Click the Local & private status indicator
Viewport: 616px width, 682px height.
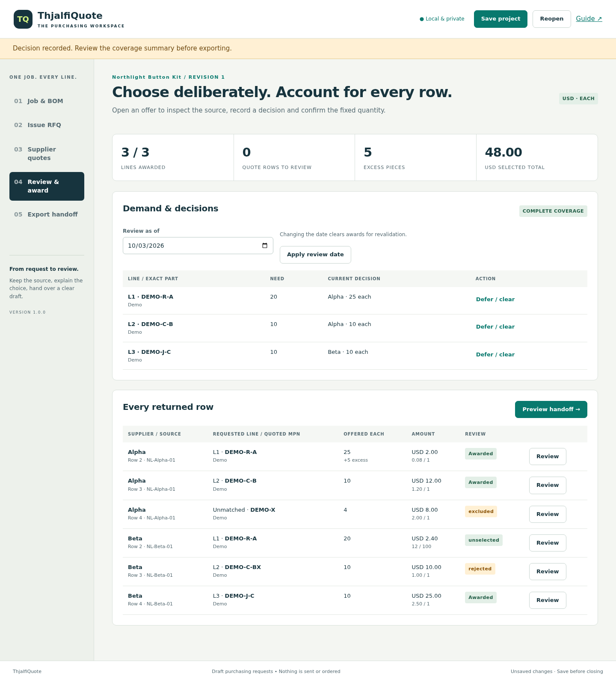pyautogui.click(x=442, y=19)
